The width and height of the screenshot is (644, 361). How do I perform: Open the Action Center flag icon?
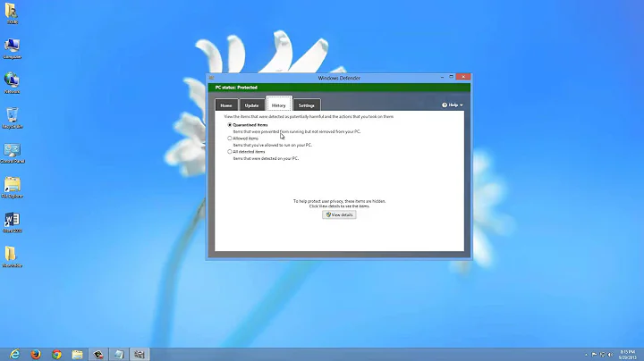[x=594, y=355]
